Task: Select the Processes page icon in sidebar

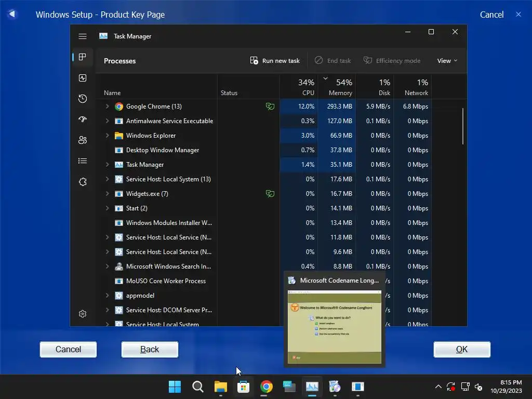Action: 83,57
